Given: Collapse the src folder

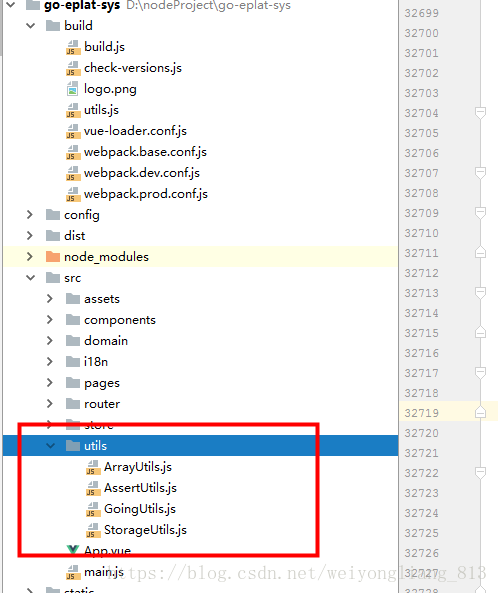Looking at the screenshot, I should (x=31, y=278).
